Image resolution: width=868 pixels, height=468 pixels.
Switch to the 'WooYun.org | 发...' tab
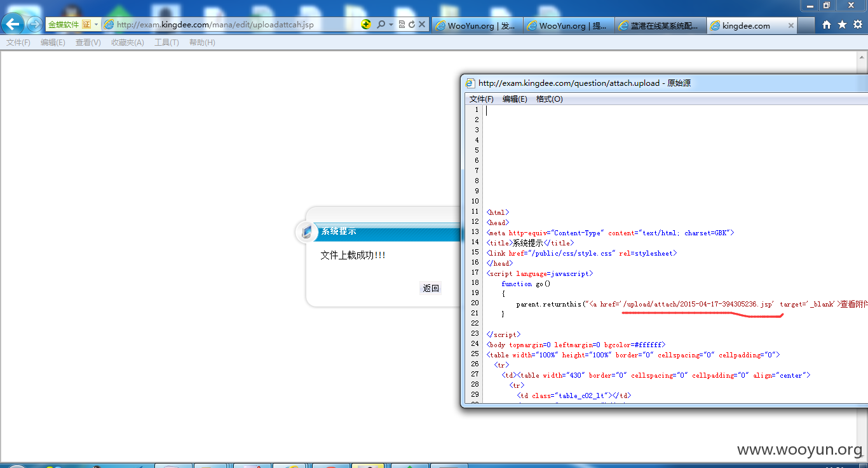[477, 25]
